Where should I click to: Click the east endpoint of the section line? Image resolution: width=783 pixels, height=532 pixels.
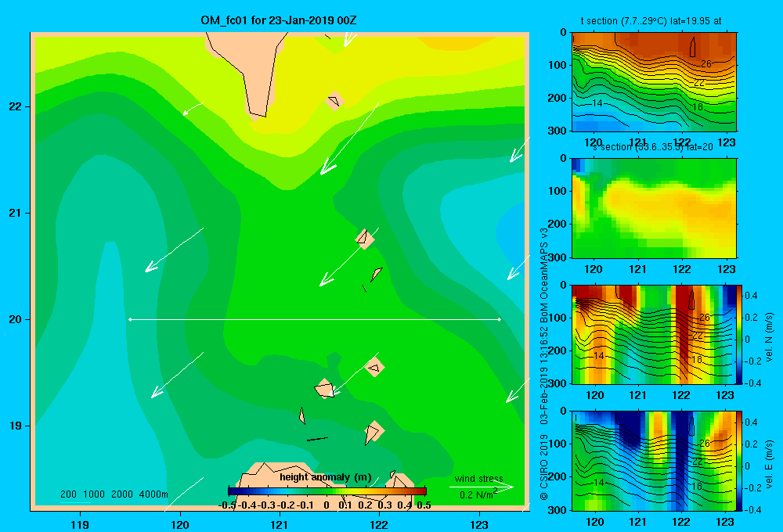(500, 319)
